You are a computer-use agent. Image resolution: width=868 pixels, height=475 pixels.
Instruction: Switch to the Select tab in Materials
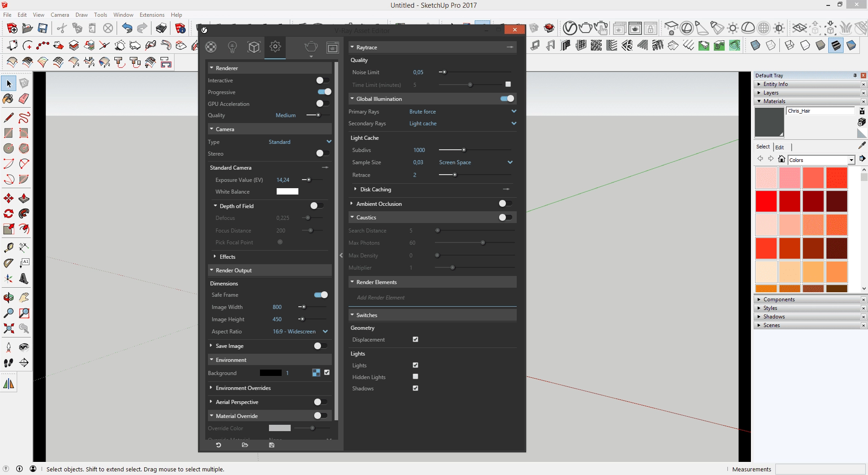pyautogui.click(x=763, y=147)
